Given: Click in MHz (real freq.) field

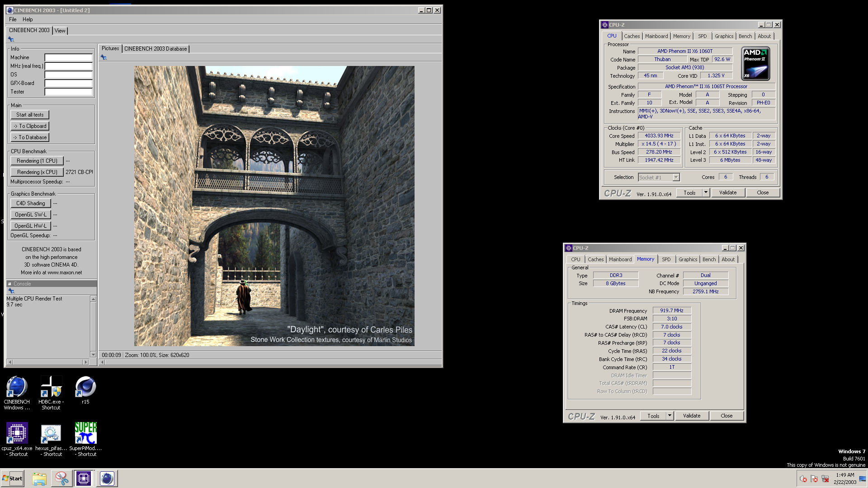Looking at the screenshot, I should pyautogui.click(x=69, y=66).
